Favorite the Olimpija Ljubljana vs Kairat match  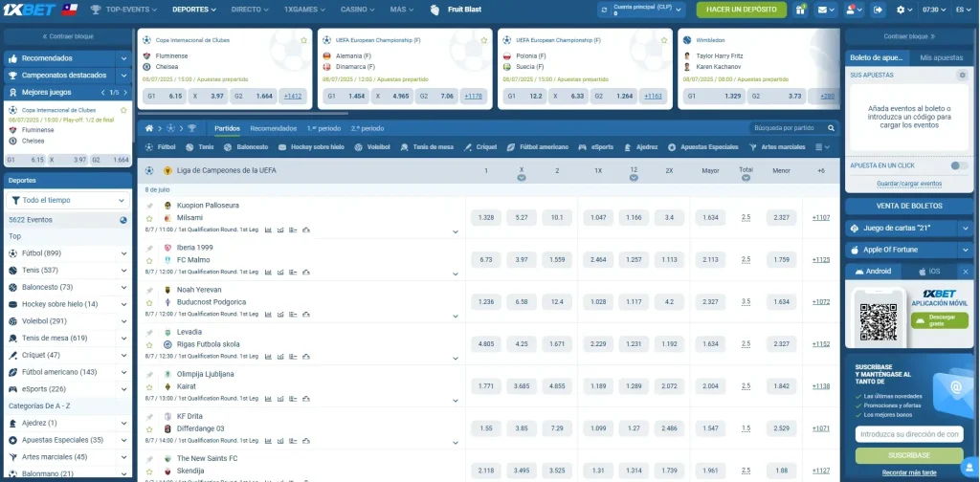pos(149,387)
